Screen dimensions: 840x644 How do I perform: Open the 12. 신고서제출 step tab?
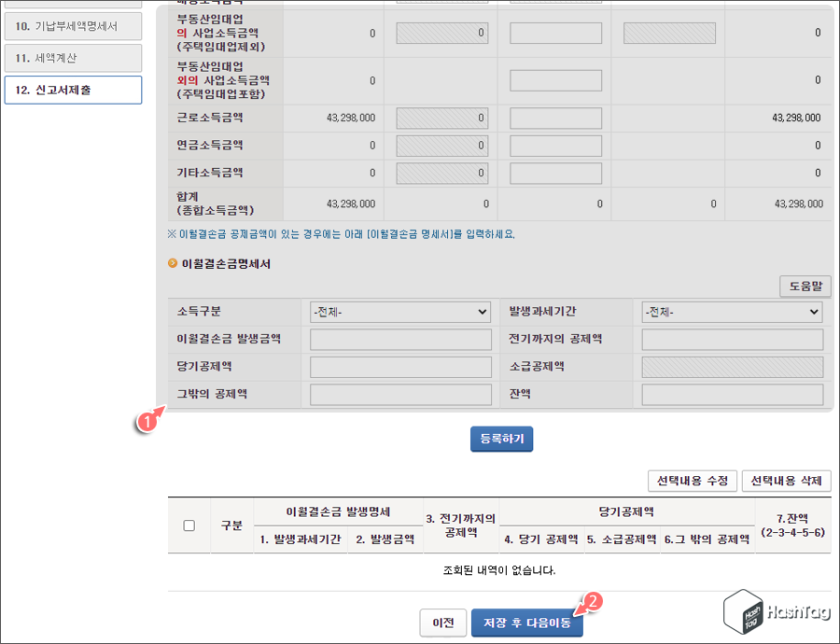pos(73,91)
